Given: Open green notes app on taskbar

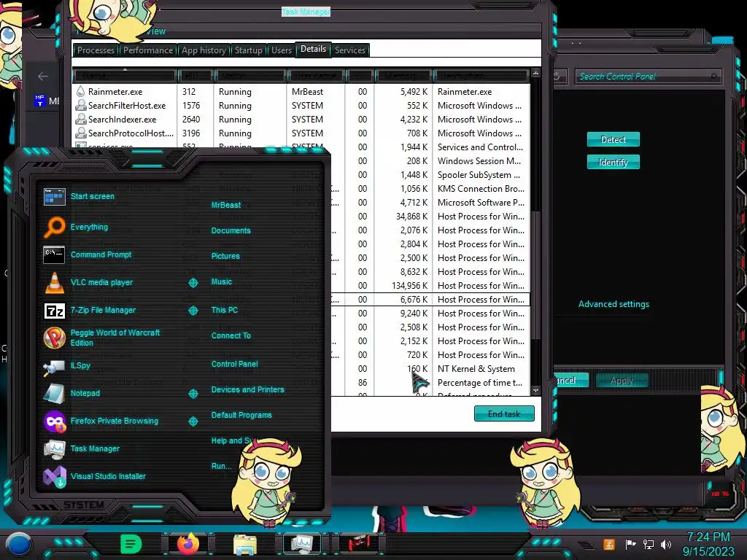Looking at the screenshot, I should point(131,544).
